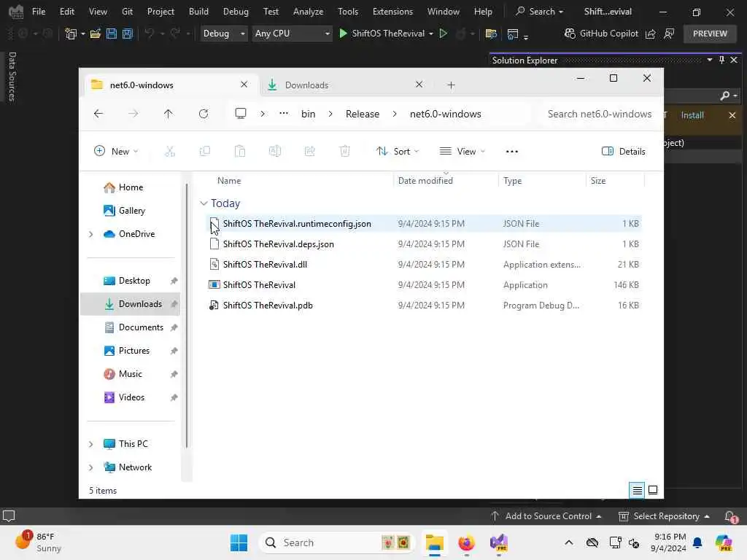Open the View dropdown

pos(462,152)
